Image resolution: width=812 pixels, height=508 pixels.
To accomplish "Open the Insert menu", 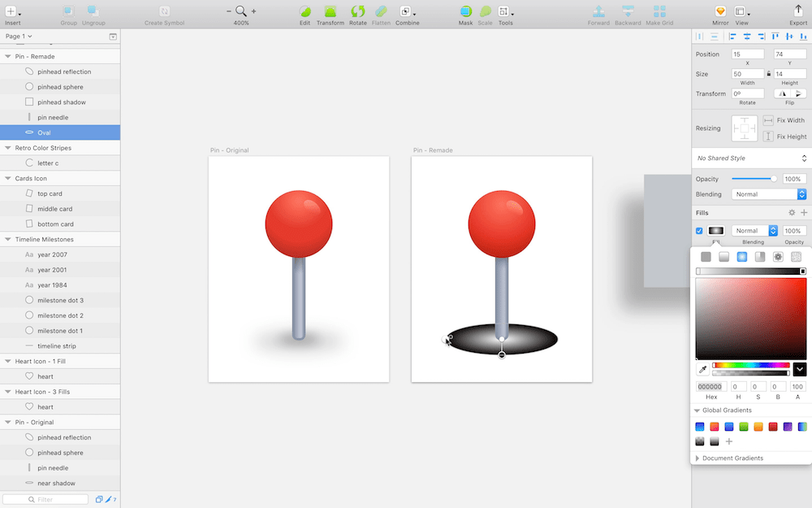I will 10,14.
